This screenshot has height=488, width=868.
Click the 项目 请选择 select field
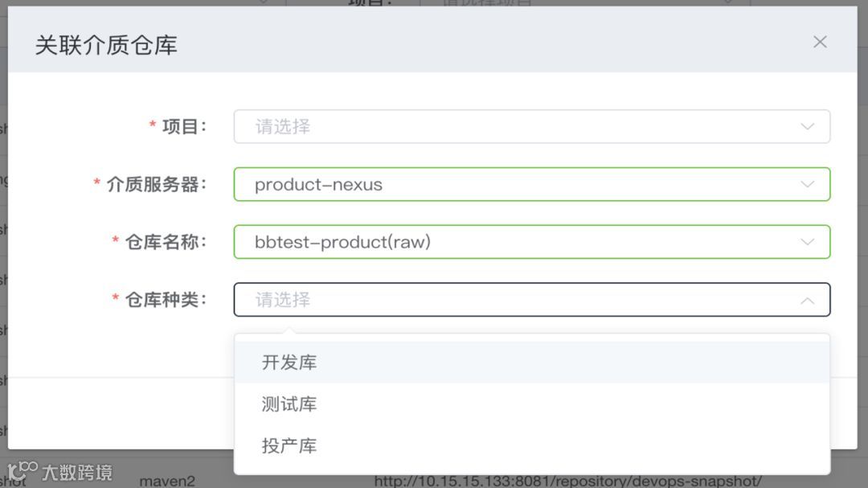[532, 127]
